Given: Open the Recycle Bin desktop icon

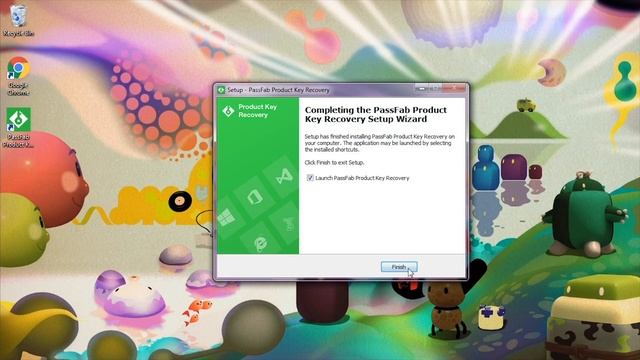Looking at the screenshot, I should 18,20.
